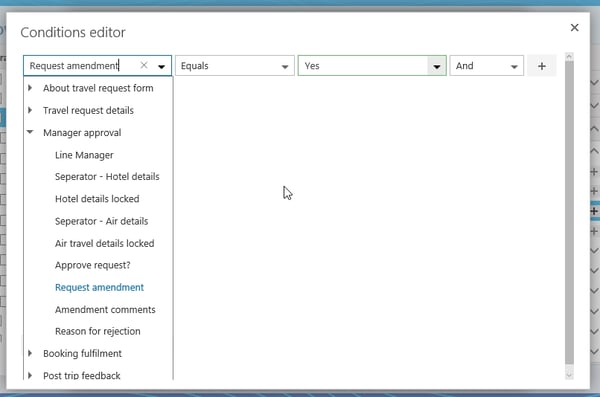Select Seperator - Air details field

coord(101,221)
